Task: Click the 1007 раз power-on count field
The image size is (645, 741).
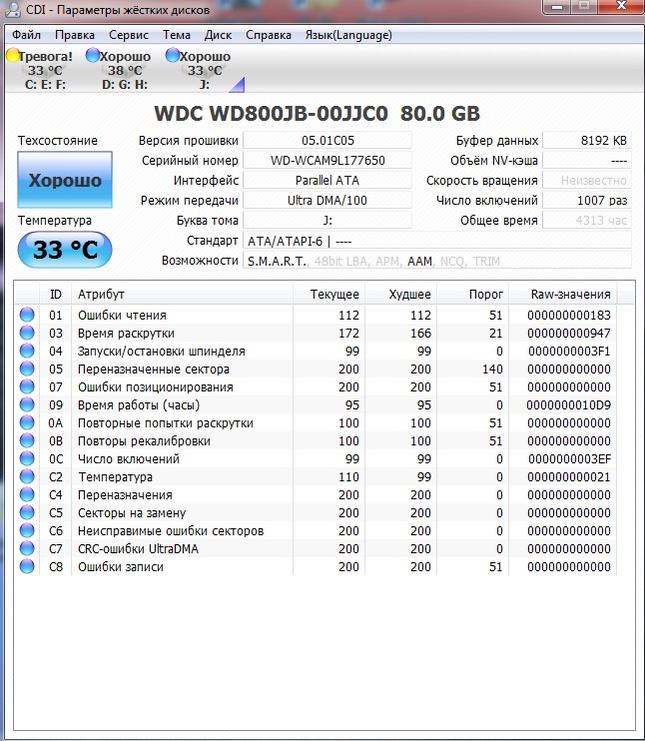Action: (587, 200)
